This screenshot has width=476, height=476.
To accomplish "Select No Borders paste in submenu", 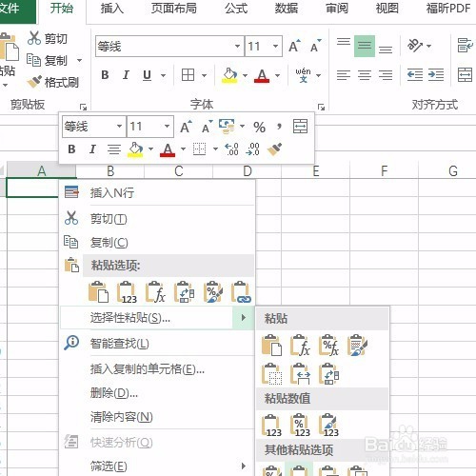I will tap(272, 374).
